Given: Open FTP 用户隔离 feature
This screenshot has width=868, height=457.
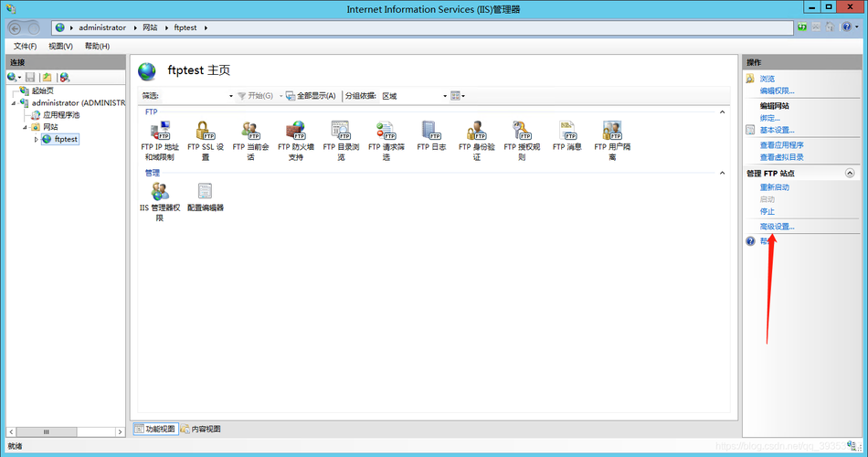Looking at the screenshot, I should [x=612, y=141].
